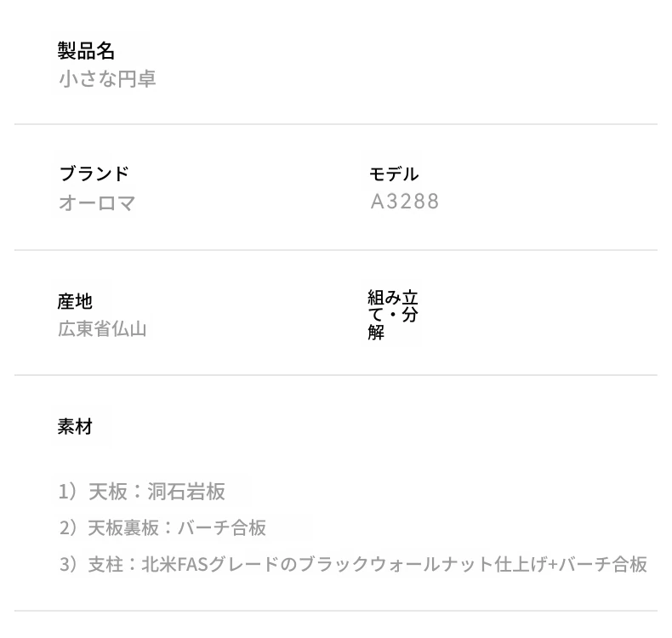Select the model number A3288

click(x=405, y=202)
